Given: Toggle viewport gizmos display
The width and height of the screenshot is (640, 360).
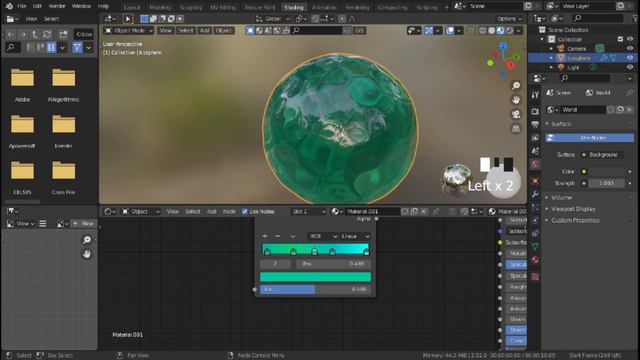Looking at the screenshot, I should [x=429, y=31].
